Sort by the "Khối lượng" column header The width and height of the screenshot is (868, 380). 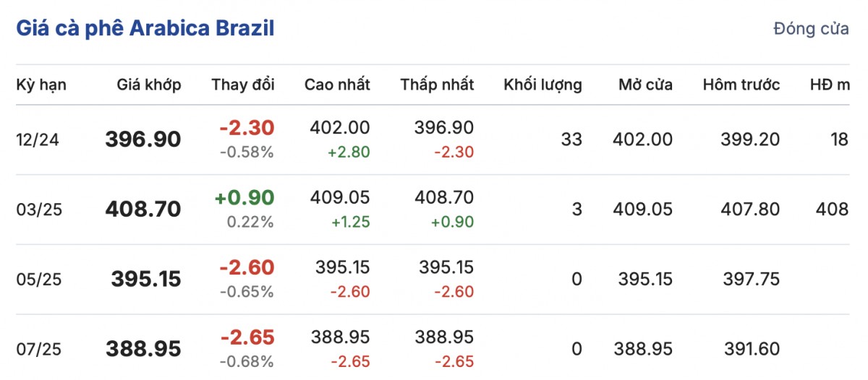coord(542,85)
